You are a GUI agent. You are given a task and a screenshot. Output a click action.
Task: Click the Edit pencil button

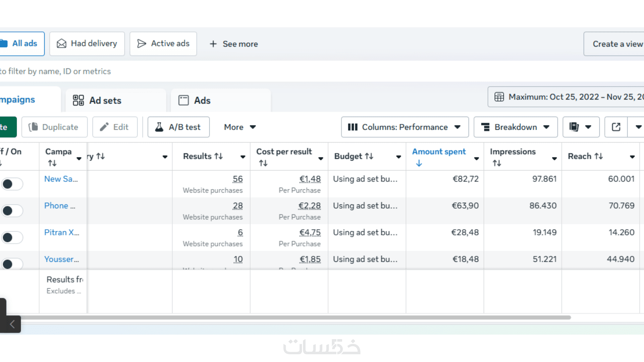click(115, 127)
